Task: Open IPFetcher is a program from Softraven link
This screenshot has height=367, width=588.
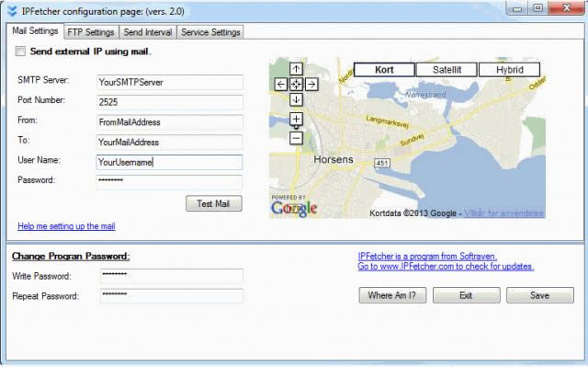Action: coord(427,257)
